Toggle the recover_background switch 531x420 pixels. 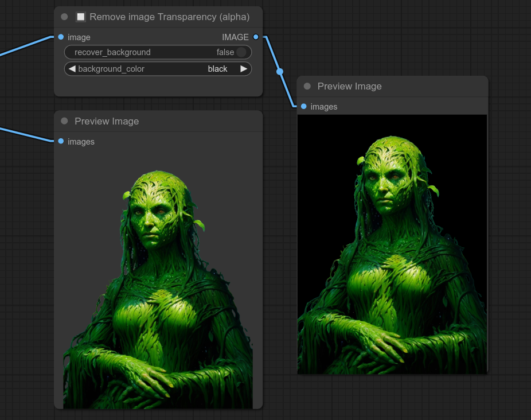coord(241,52)
